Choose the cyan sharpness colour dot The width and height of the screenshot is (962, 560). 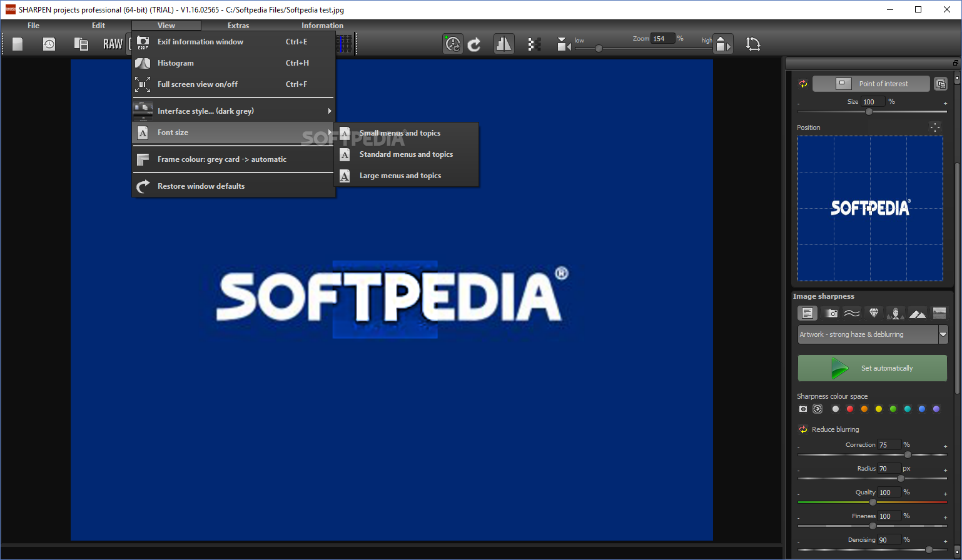(907, 409)
